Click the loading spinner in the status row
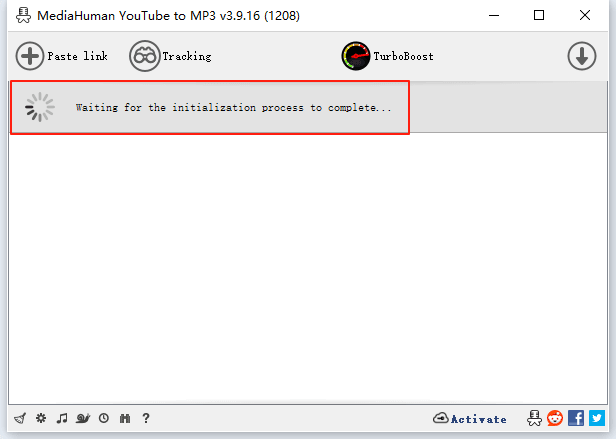The image size is (616, 439). click(40, 107)
